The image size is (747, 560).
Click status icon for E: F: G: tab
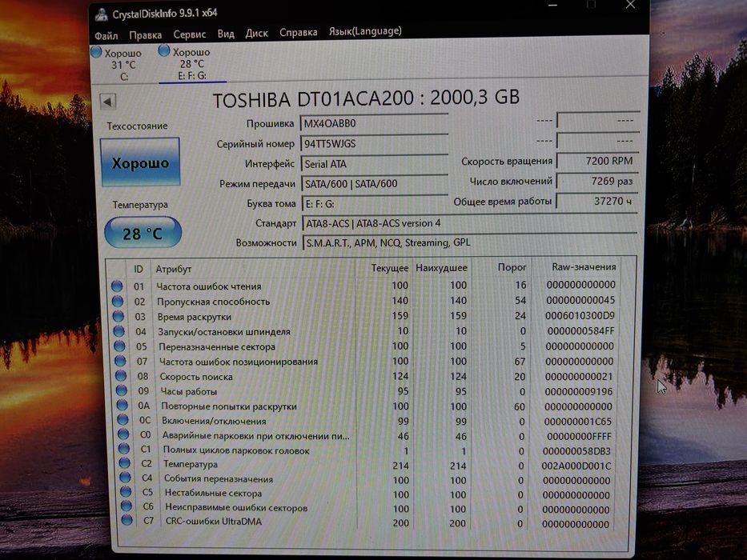[164, 50]
